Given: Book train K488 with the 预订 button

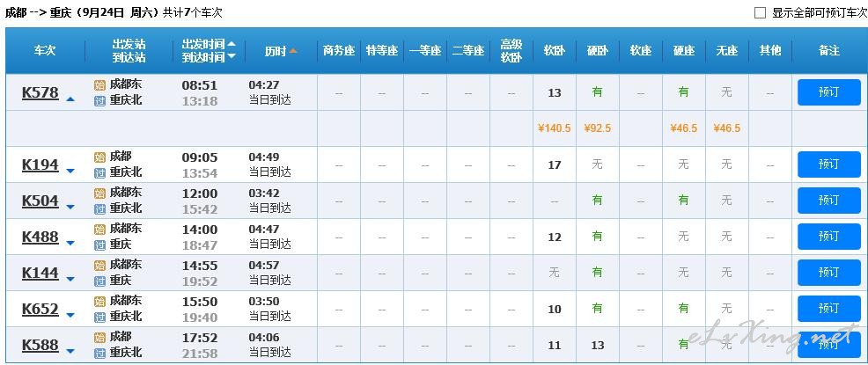Looking at the screenshot, I should (x=828, y=237).
